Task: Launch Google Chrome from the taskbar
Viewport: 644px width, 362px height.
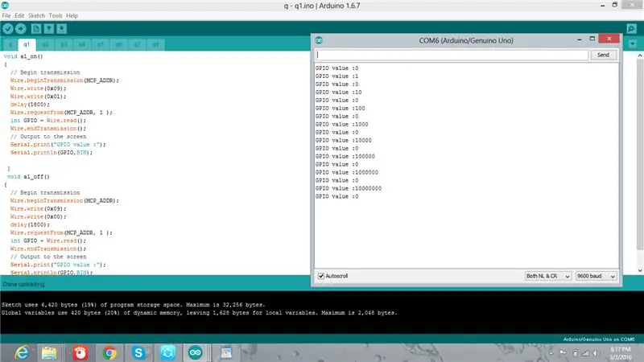Action: pyautogui.click(x=109, y=352)
